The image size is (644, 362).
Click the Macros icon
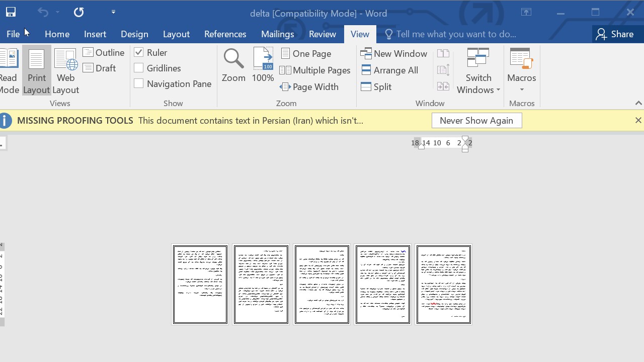pyautogui.click(x=521, y=58)
